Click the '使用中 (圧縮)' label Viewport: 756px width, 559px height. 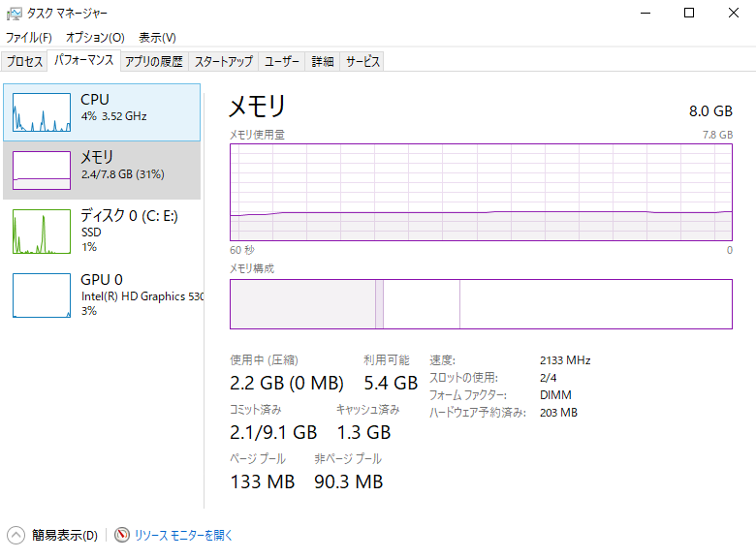point(264,360)
